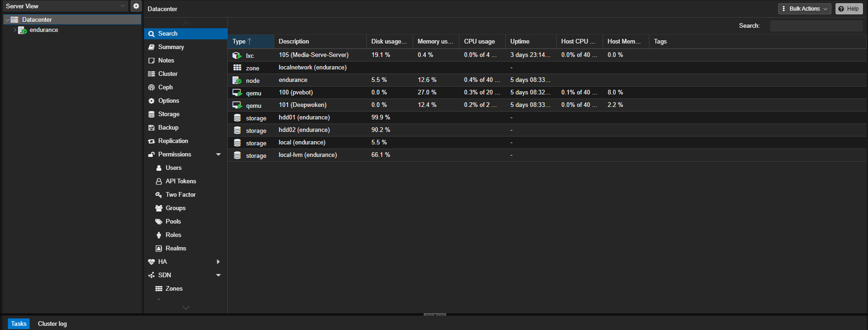
Task: Click the Replication retweet icon
Action: [151, 141]
